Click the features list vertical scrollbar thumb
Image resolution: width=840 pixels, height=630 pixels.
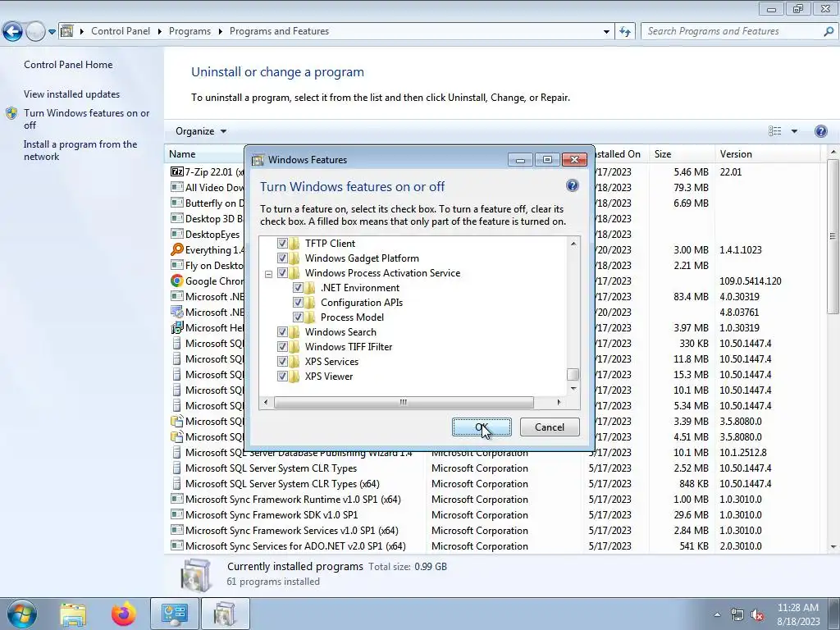coord(573,374)
